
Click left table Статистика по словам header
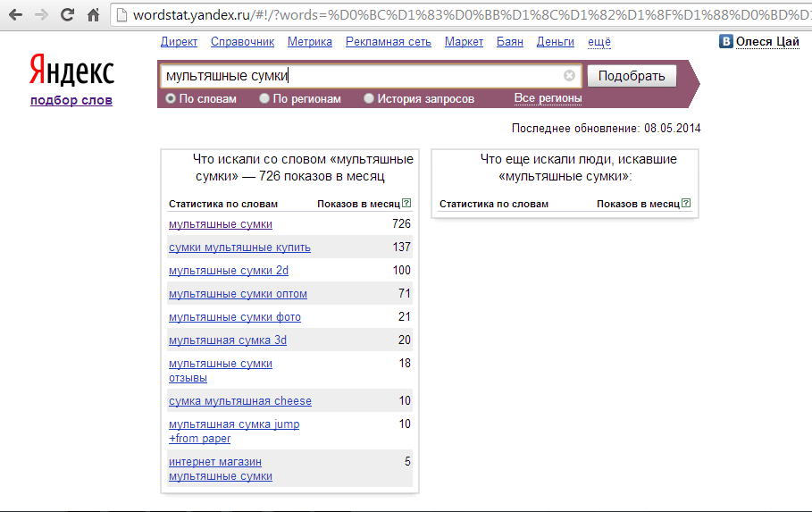[x=223, y=205]
